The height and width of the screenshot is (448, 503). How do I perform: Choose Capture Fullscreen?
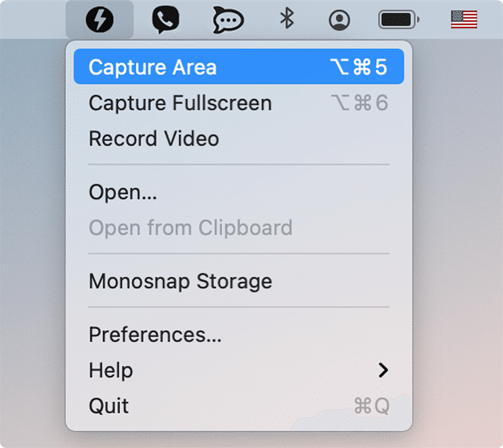tap(180, 103)
